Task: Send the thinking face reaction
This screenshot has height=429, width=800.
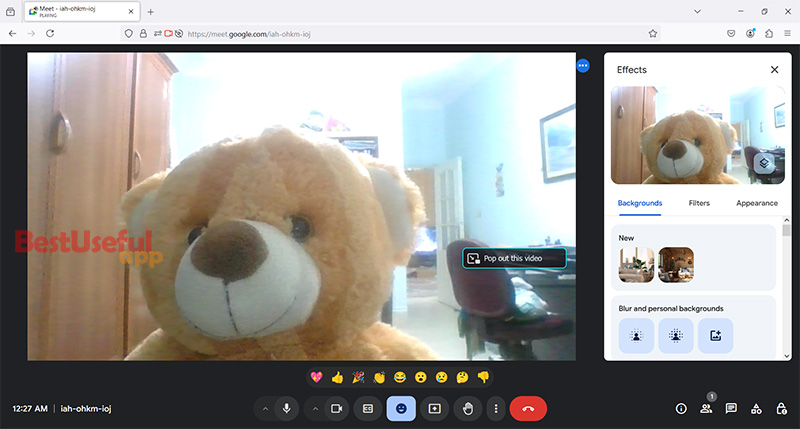Action: coord(462,377)
